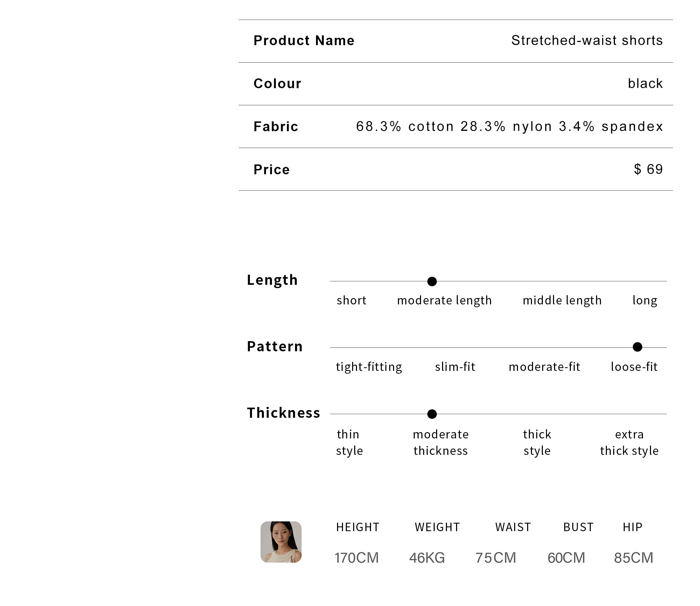
Task: Choose the 'middle length' label
Action: click(562, 301)
